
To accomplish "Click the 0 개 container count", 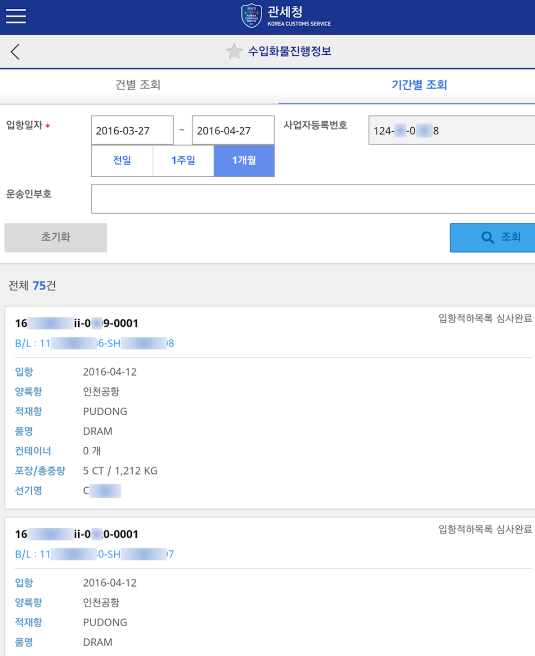I will point(92,451).
